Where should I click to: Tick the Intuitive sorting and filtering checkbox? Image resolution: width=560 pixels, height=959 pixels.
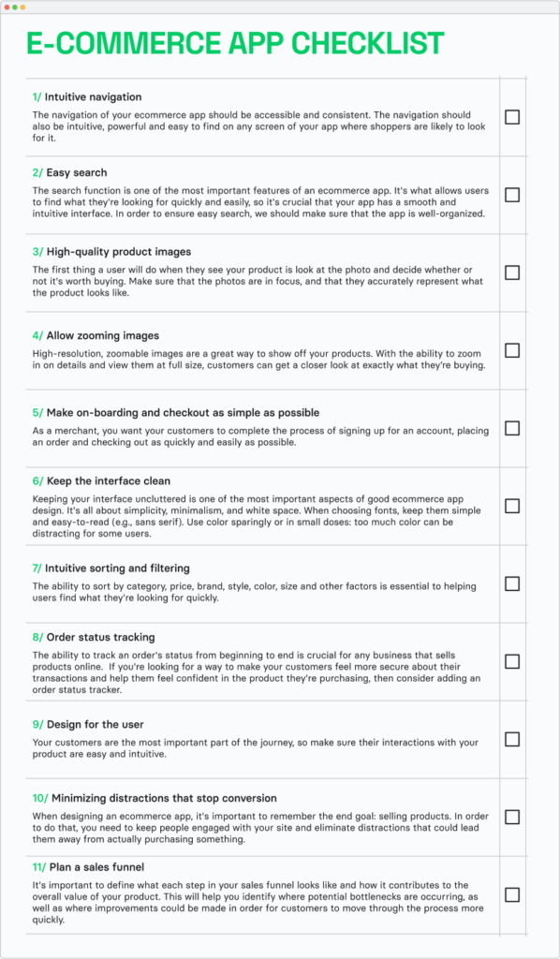point(512,583)
